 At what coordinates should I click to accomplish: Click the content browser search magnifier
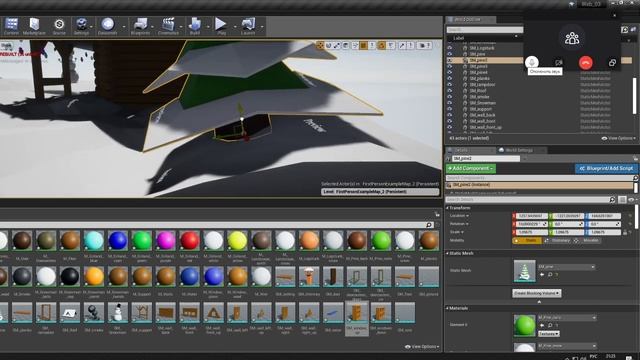click(x=429, y=225)
